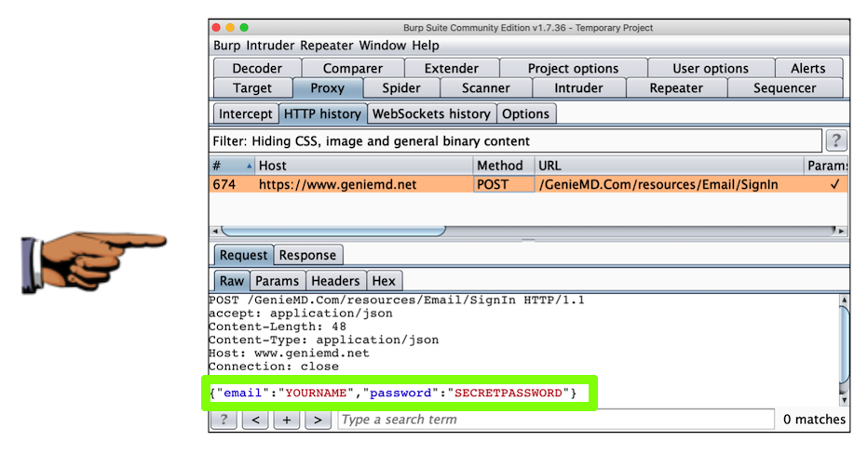Select the Sequencer tab
Image resolution: width=868 pixels, height=454 pixels.
784,88
